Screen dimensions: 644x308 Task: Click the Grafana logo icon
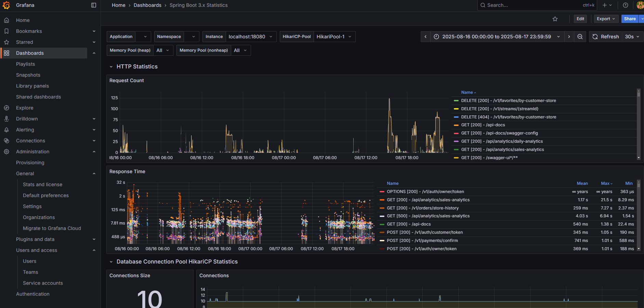pos(6,5)
